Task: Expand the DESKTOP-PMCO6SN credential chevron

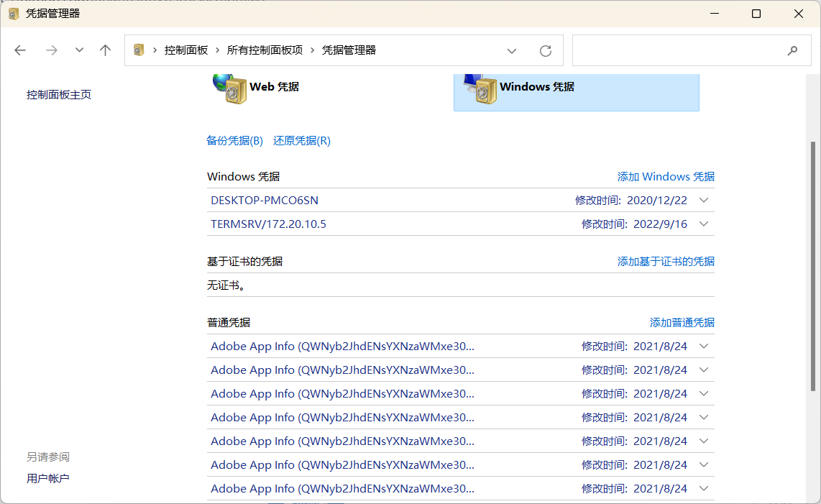Action: [x=704, y=200]
